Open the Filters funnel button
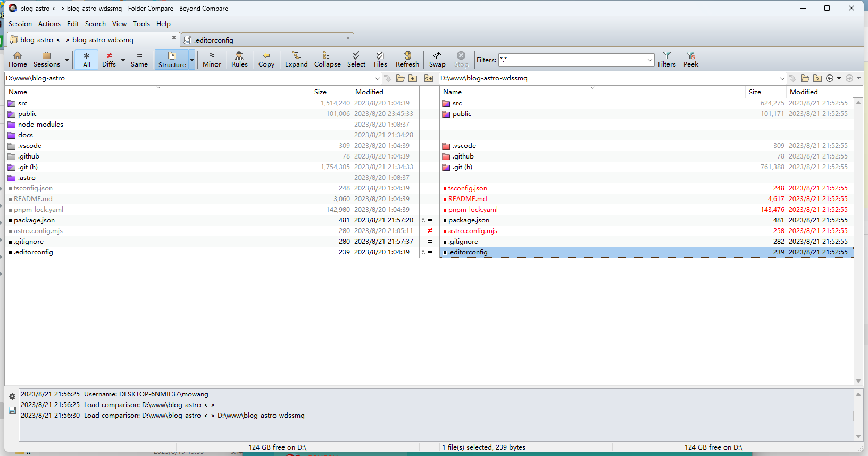Screen dimensions: 868x456 point(667,60)
